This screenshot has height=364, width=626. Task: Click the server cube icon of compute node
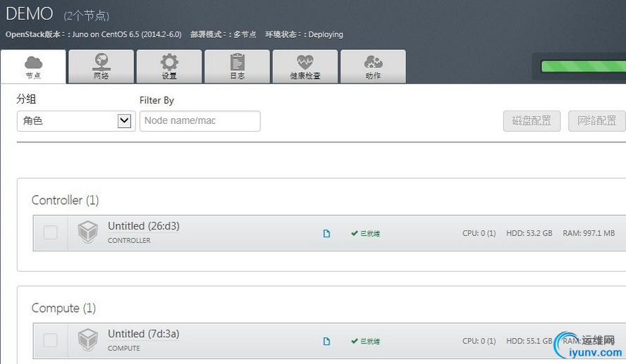point(88,339)
